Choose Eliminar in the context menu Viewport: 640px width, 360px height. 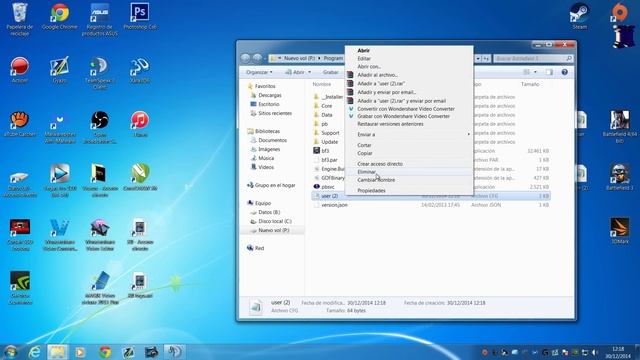click(x=409, y=172)
